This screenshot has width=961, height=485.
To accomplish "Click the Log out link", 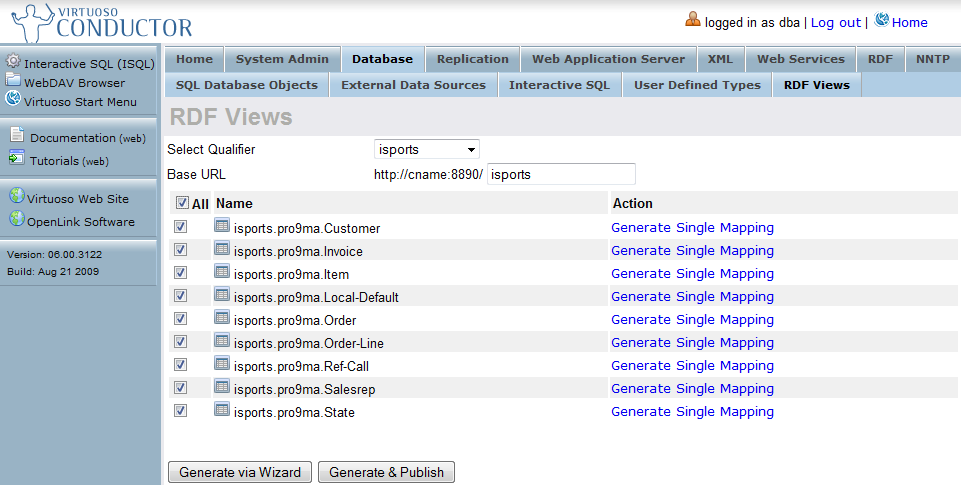I will click(835, 22).
